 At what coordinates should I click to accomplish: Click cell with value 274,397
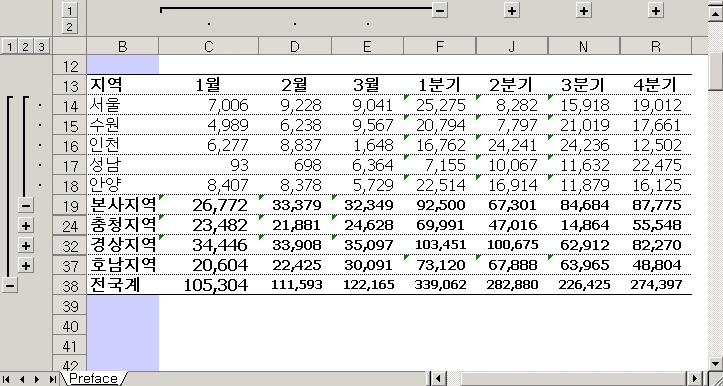point(656,285)
